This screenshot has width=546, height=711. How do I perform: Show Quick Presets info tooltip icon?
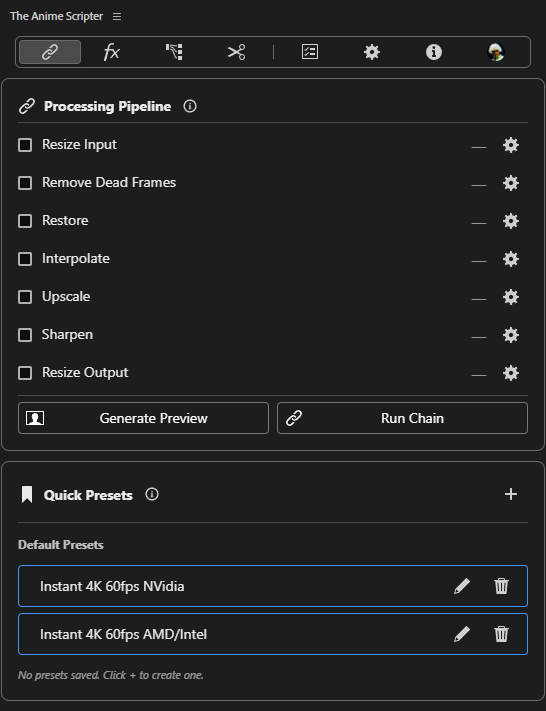point(152,494)
